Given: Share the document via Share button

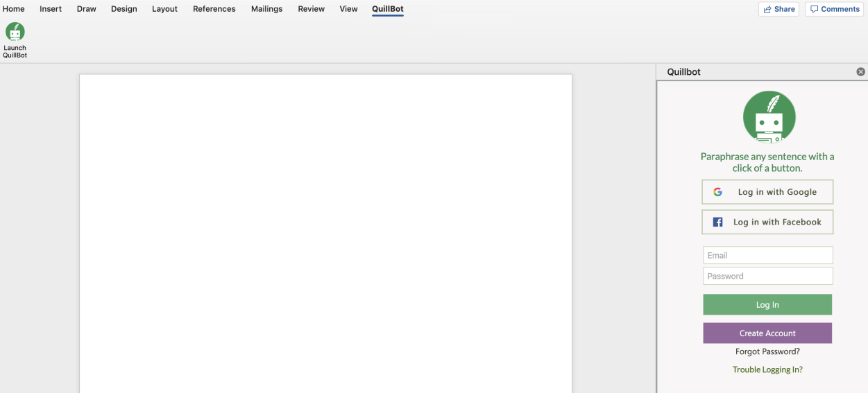Looking at the screenshot, I should click(x=778, y=9).
